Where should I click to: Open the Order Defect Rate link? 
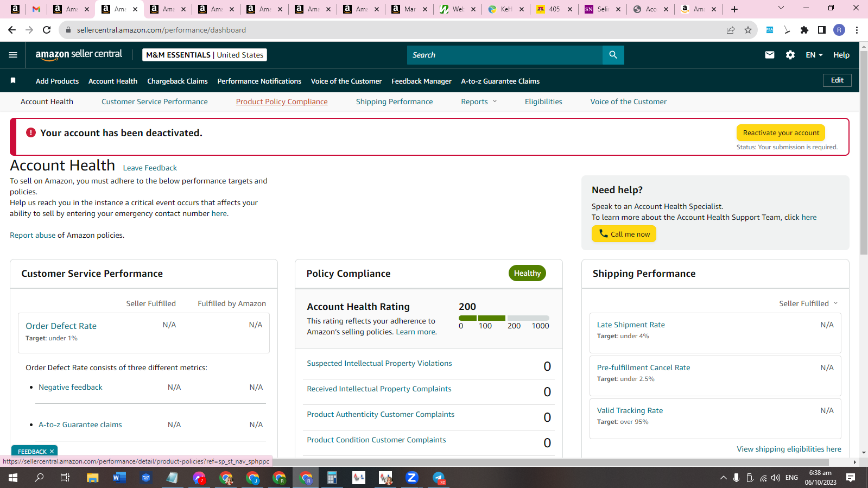pyautogui.click(x=61, y=326)
